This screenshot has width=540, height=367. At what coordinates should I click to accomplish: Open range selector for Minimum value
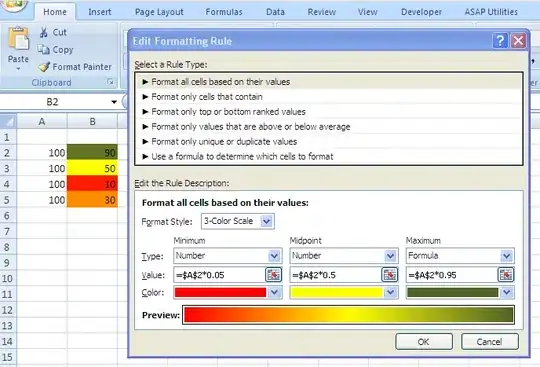(273, 275)
